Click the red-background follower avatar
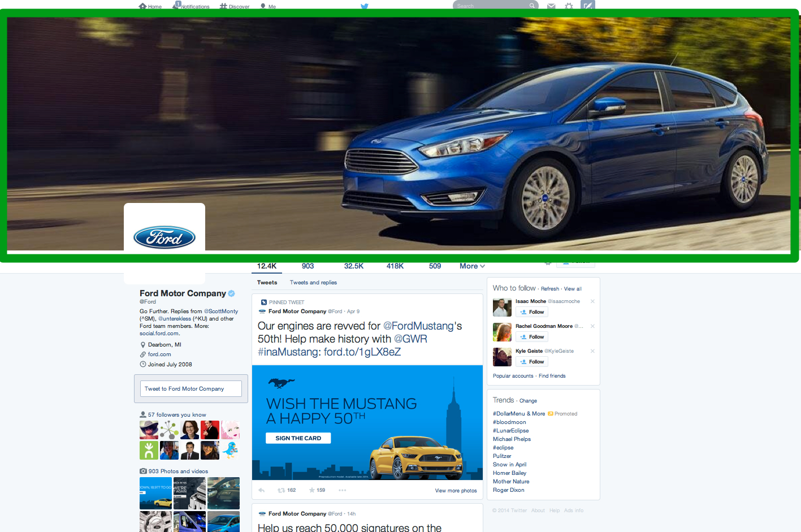The image size is (801, 532). click(x=210, y=430)
